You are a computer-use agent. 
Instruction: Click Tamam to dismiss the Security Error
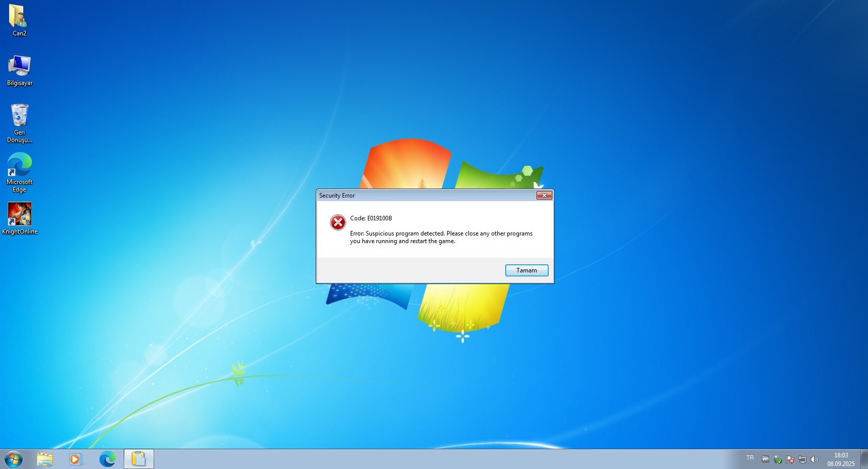[x=526, y=270]
